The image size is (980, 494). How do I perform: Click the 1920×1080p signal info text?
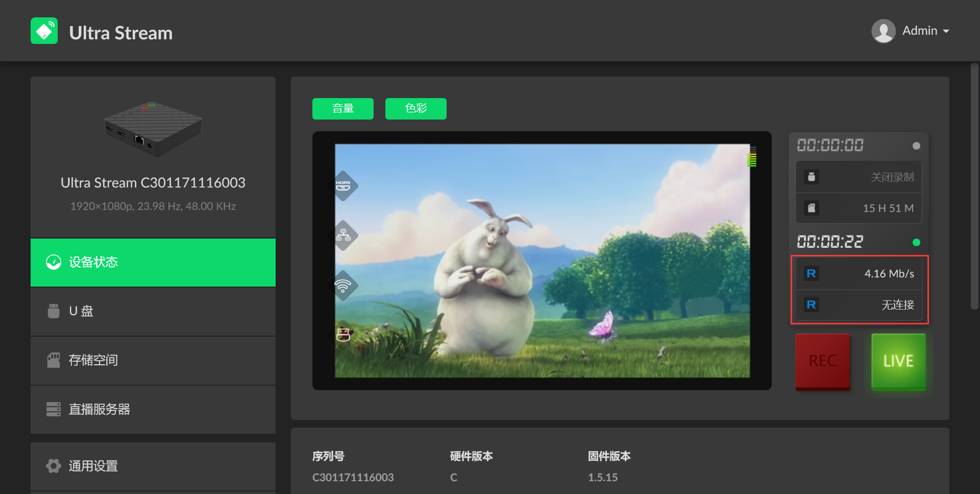tap(153, 206)
